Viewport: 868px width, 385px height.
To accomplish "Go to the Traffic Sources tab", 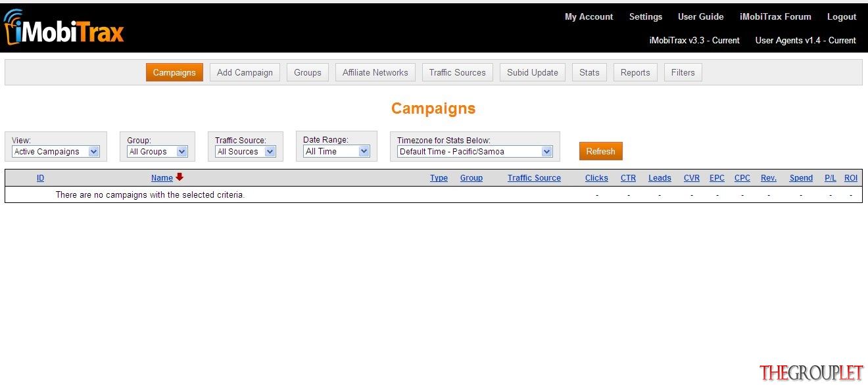I will (457, 72).
